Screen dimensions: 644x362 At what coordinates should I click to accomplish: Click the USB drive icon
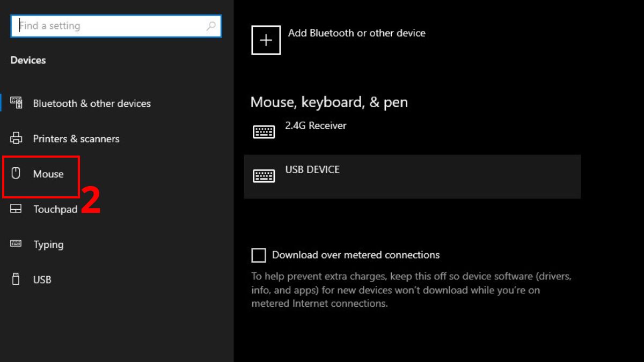16,279
